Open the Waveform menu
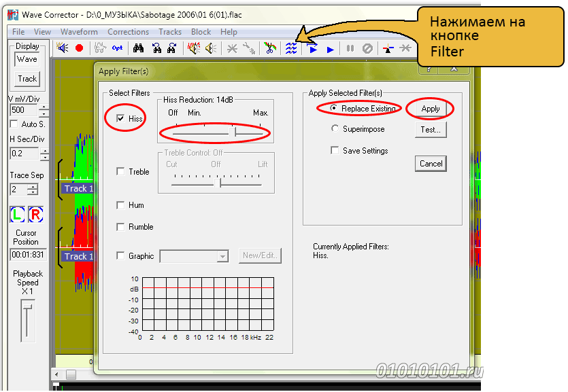This screenshot has width=568, height=392. click(x=79, y=32)
